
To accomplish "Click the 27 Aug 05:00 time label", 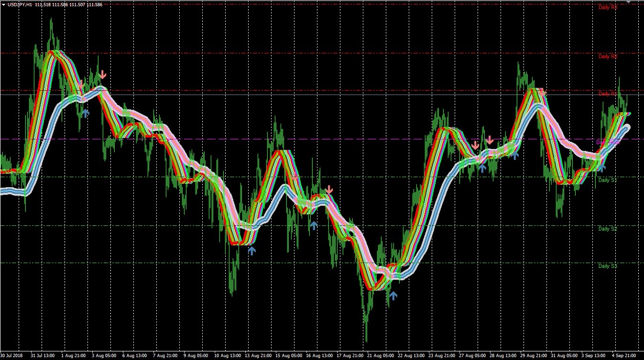I will pos(473,356).
